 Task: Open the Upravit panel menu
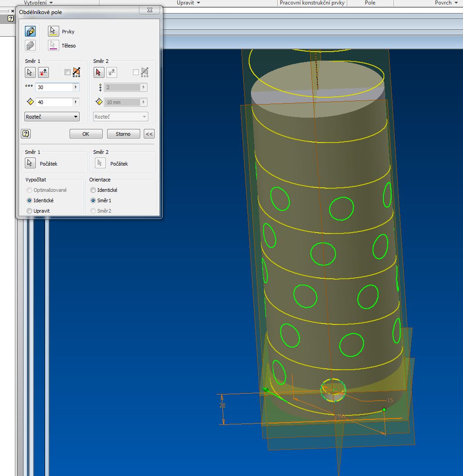click(189, 3)
